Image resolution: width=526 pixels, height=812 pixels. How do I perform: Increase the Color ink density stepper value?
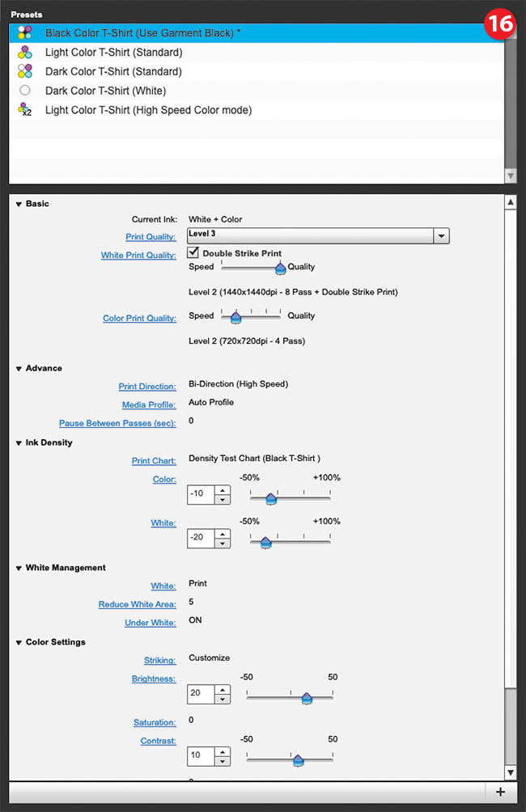pyautogui.click(x=223, y=488)
